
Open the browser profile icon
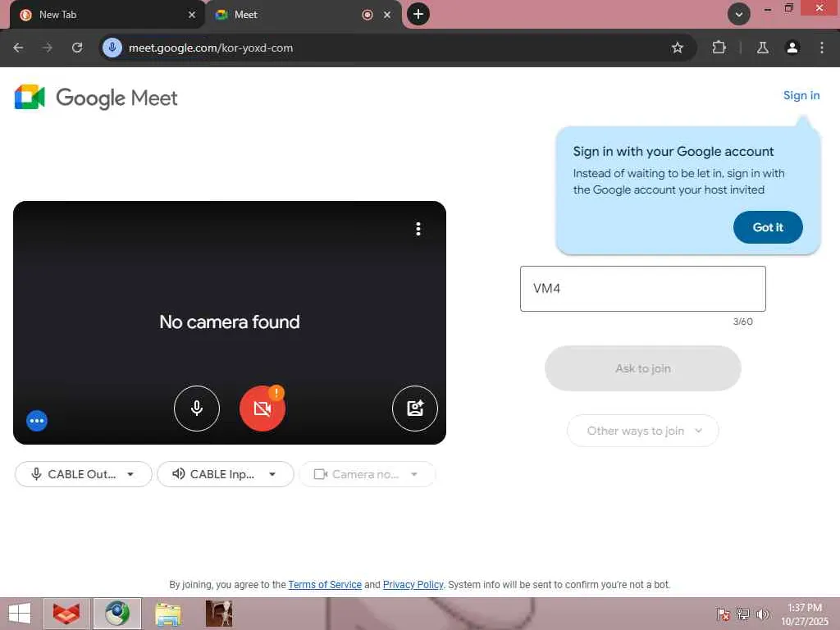click(792, 48)
